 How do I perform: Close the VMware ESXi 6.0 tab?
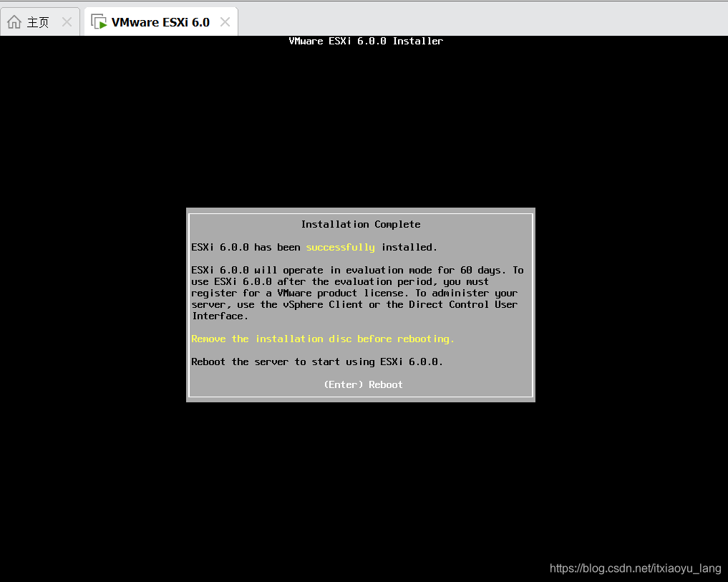pyautogui.click(x=225, y=21)
